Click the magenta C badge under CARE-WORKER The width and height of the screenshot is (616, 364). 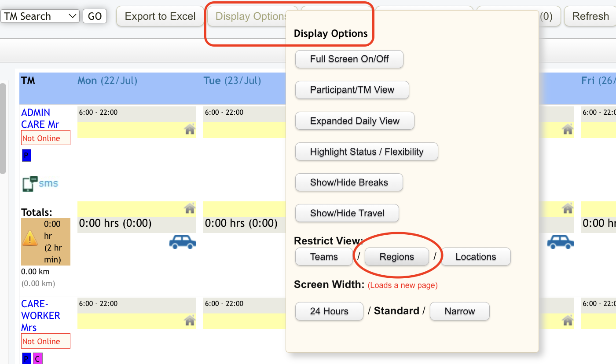37,359
